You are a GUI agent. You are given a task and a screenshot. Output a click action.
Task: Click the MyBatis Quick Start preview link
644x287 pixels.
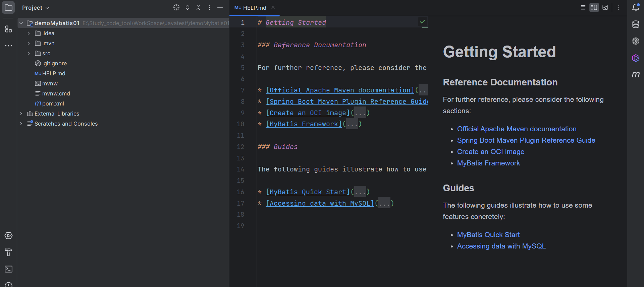(488, 235)
